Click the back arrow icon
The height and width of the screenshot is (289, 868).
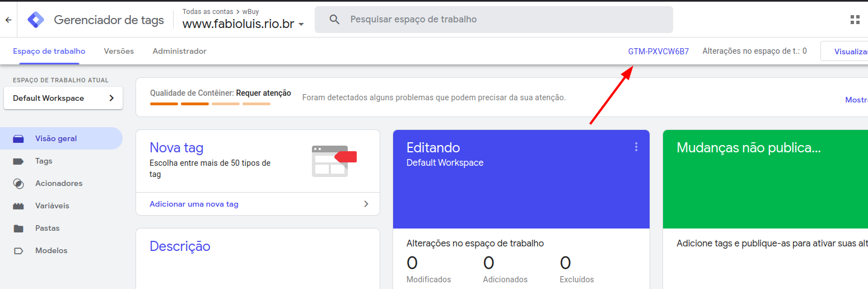point(8,20)
